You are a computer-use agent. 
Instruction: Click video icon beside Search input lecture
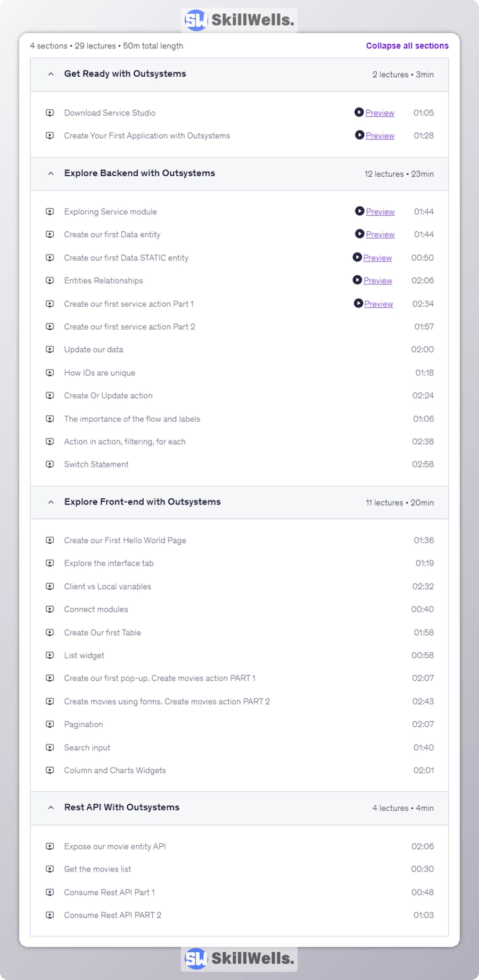coord(50,747)
